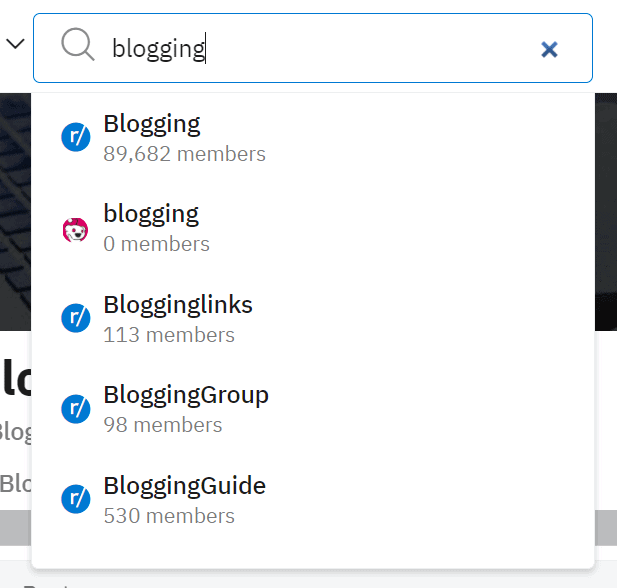Open the capitalized Blogging community suggestion
617x588 pixels.
click(152, 124)
